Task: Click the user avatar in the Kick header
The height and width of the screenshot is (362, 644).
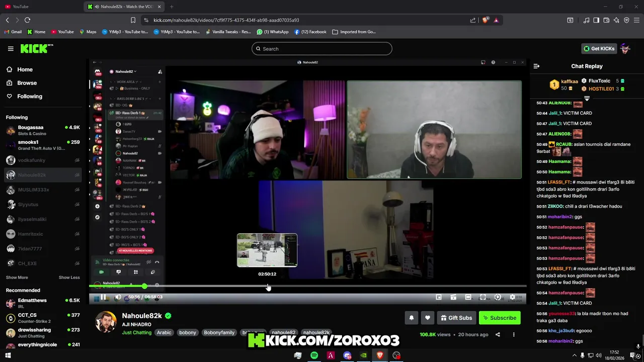Action: click(x=625, y=49)
